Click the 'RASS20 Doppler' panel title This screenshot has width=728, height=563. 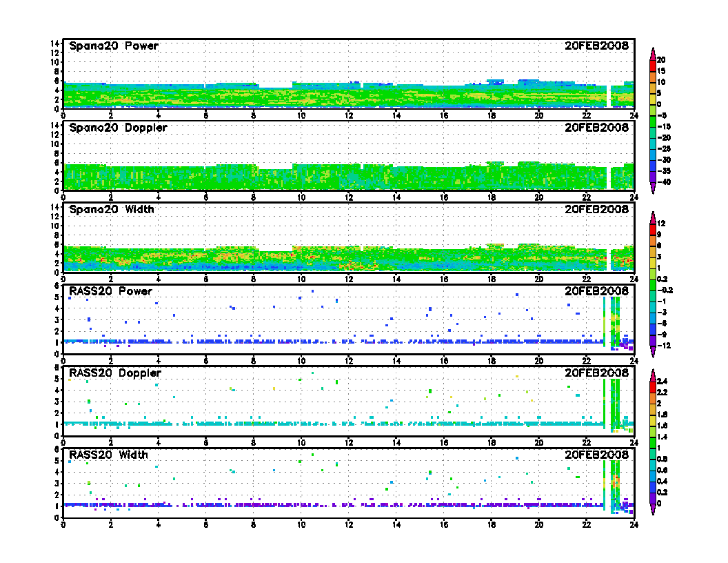click(115, 373)
